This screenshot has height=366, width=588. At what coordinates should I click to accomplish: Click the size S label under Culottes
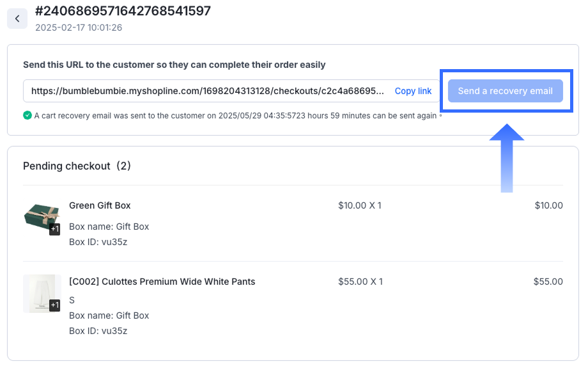click(72, 300)
